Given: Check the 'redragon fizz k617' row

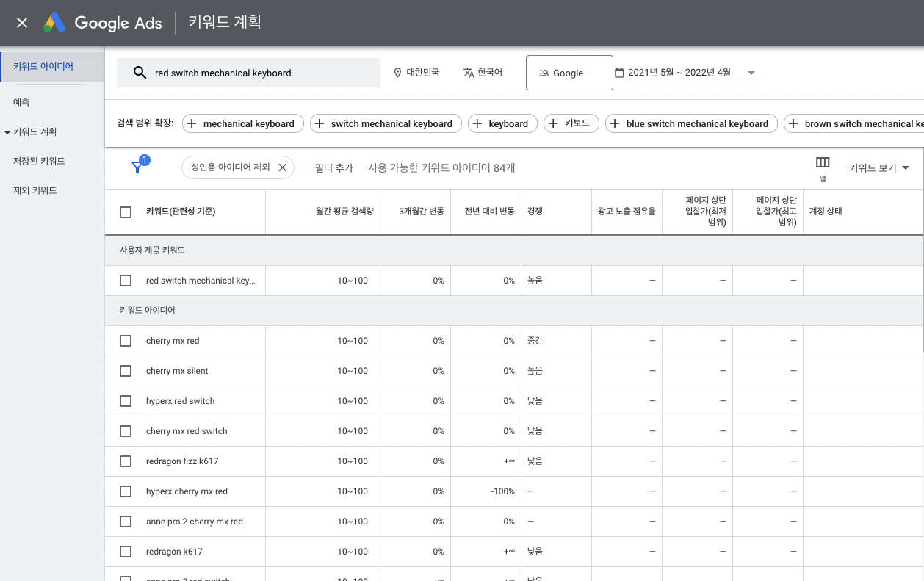Looking at the screenshot, I should click(126, 461).
